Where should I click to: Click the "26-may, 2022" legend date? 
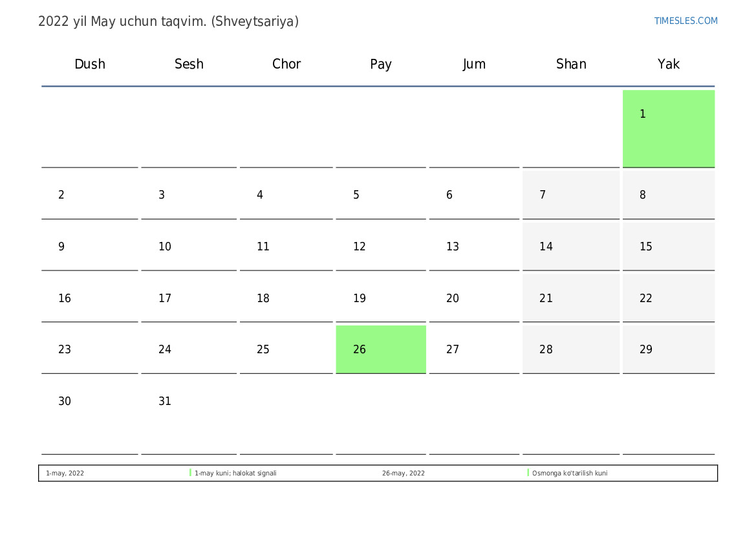tap(403, 474)
